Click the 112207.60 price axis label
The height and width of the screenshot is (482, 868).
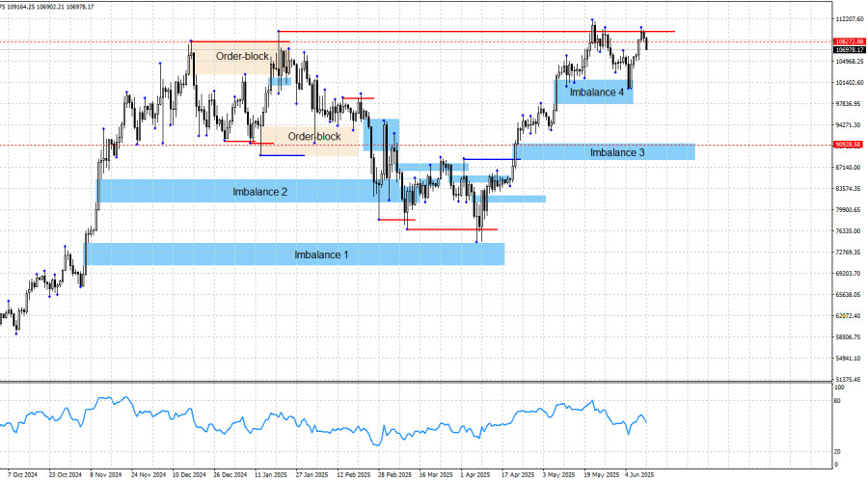click(849, 19)
